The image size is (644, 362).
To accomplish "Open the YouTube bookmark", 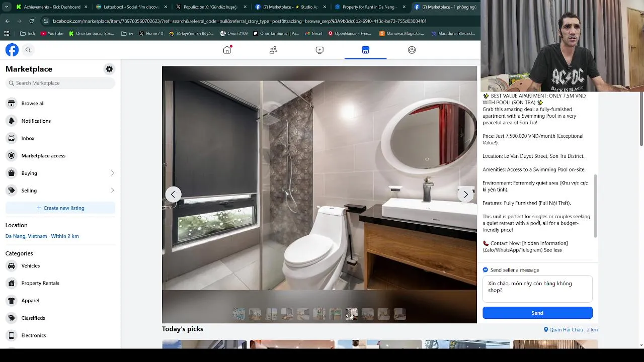I will [52, 34].
